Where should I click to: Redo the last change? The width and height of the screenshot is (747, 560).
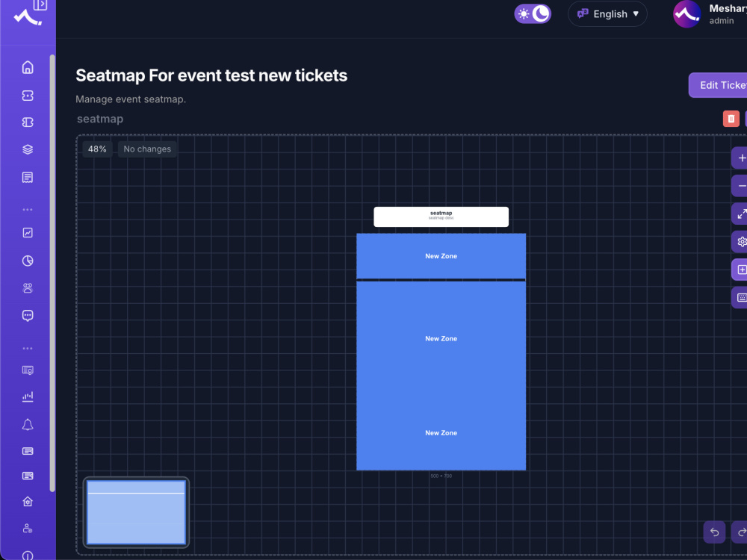pos(740,532)
